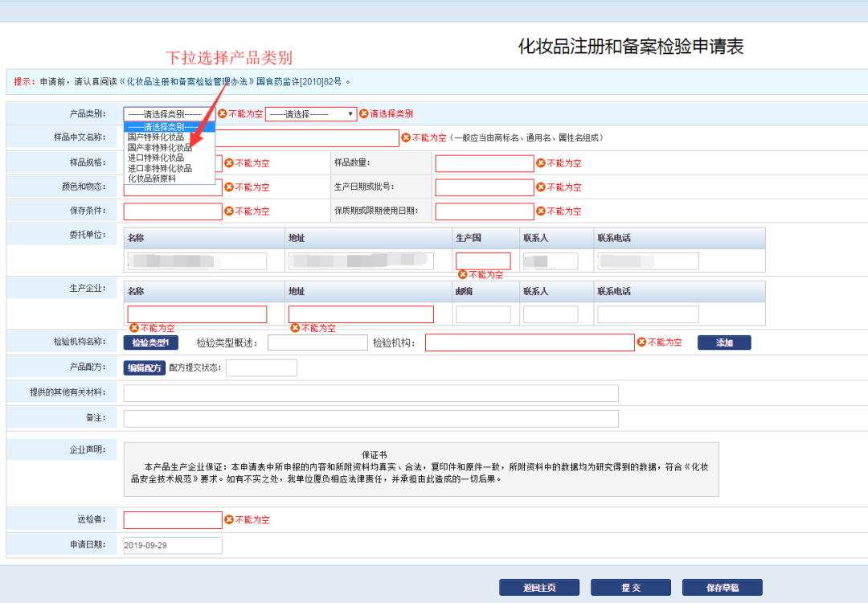Viewport: 868px width, 603px height.
Task: Open the 产品类别 category dropdown
Action: tap(169, 114)
